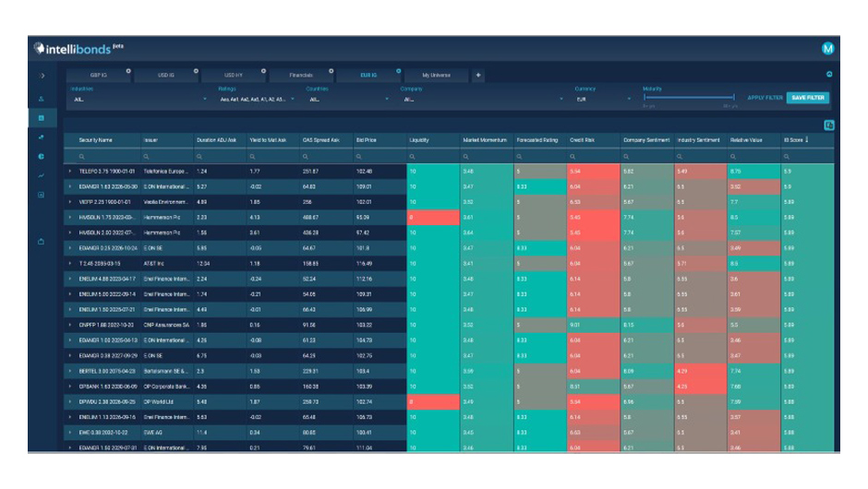Click issuer cell AT&T Inc
This screenshot has height=489, width=868.
[166, 264]
